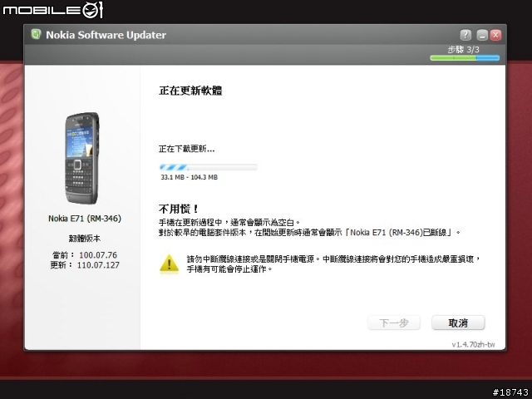
Task: Click the yellow warning triangle icon
Action: 169,264
